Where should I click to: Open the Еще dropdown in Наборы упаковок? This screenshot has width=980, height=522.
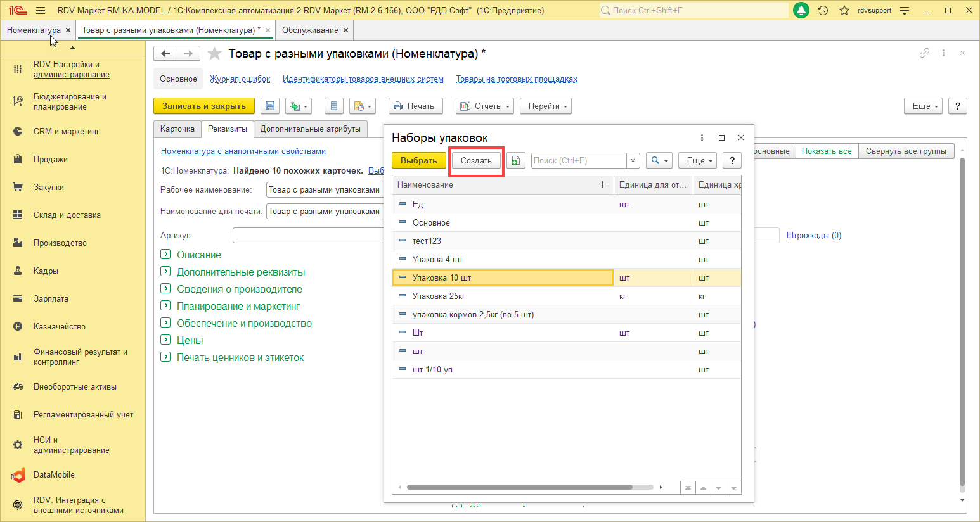pyautogui.click(x=697, y=161)
